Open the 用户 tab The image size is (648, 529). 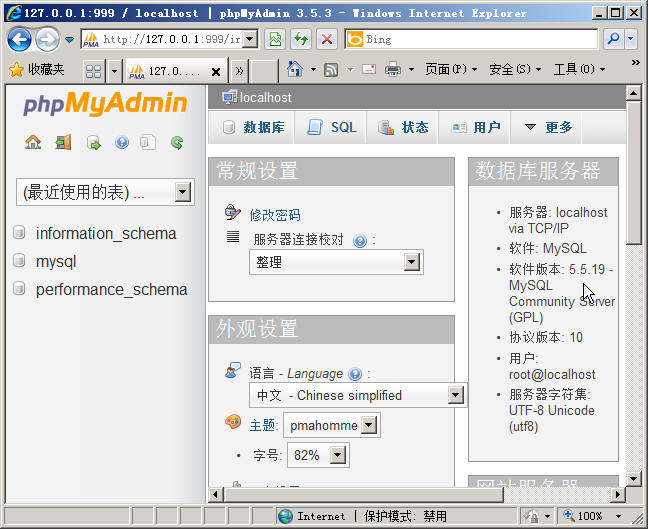tap(475, 127)
